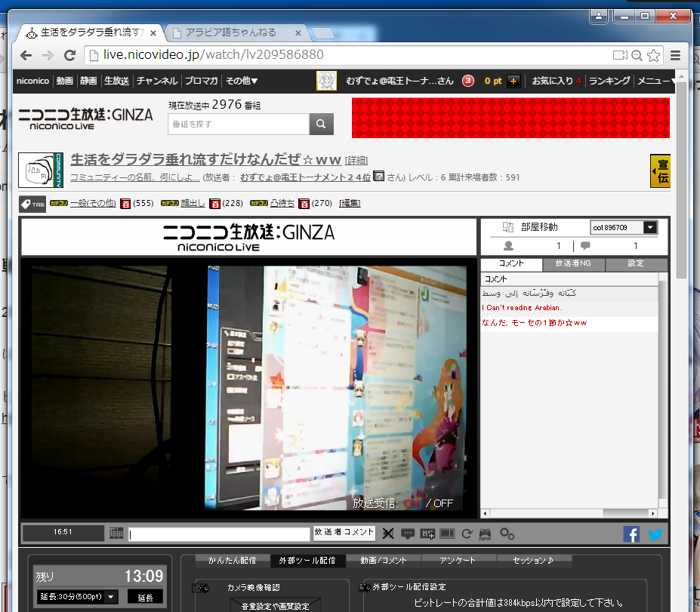
Task: Click the user avatar in top bar
Action: pos(326,81)
